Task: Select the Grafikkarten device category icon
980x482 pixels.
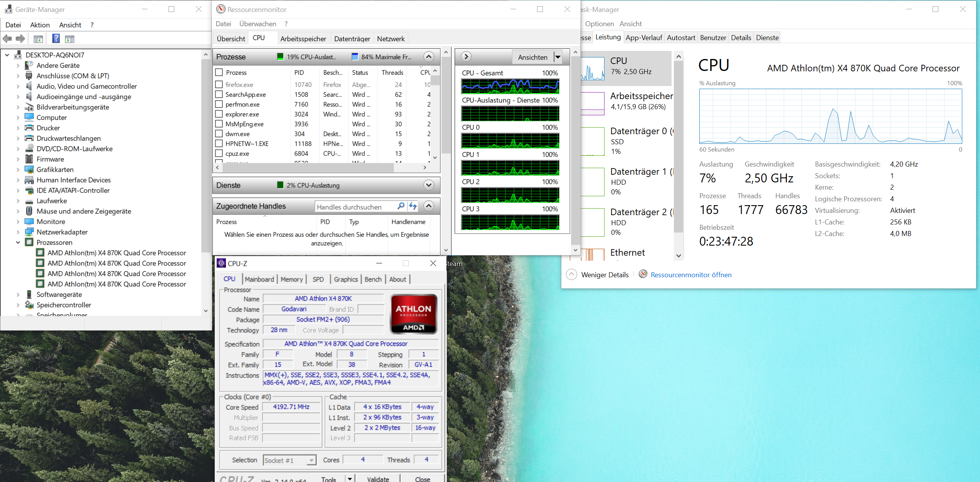Action: tap(29, 170)
